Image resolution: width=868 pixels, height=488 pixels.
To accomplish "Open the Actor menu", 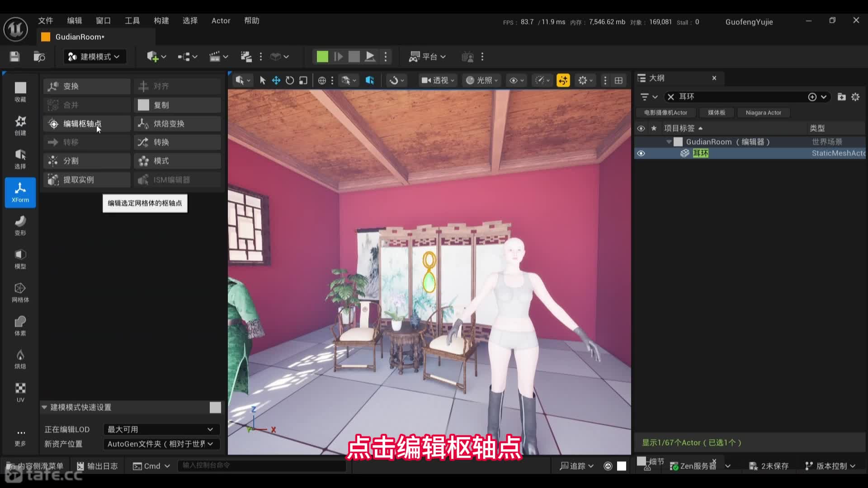I will (221, 21).
